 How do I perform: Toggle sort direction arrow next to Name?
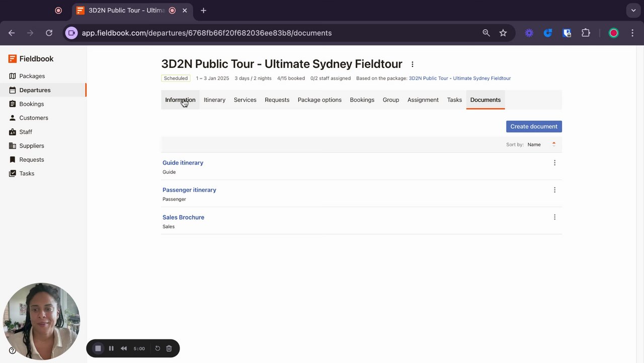553,144
